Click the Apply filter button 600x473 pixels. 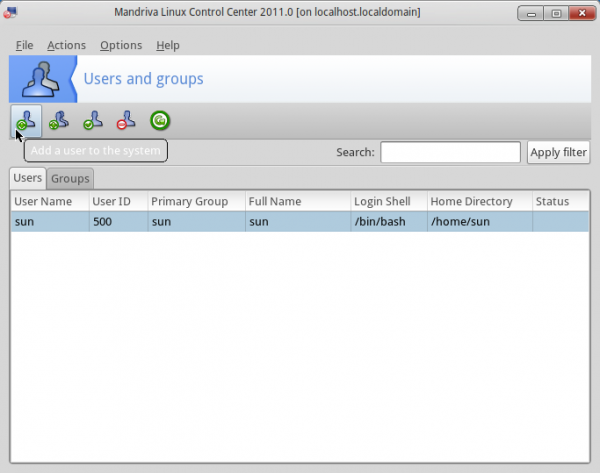[558, 152]
